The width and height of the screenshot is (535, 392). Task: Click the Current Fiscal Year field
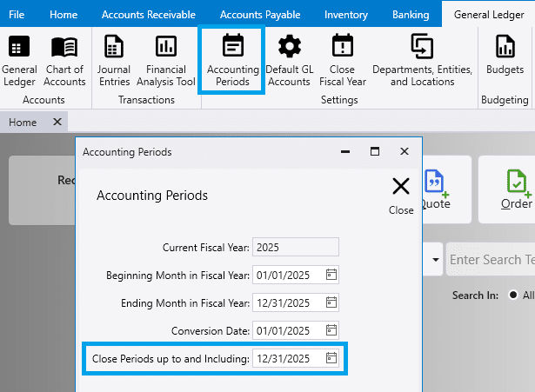coord(295,248)
